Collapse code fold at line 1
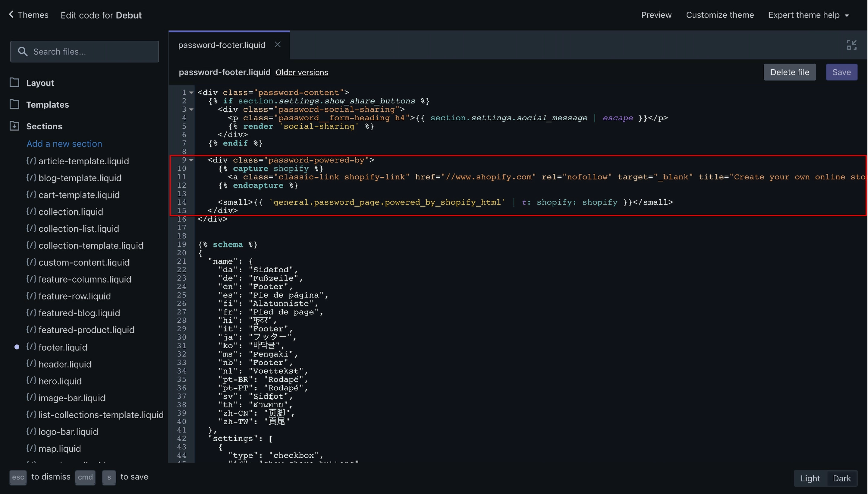This screenshot has height=494, width=868. tap(191, 92)
